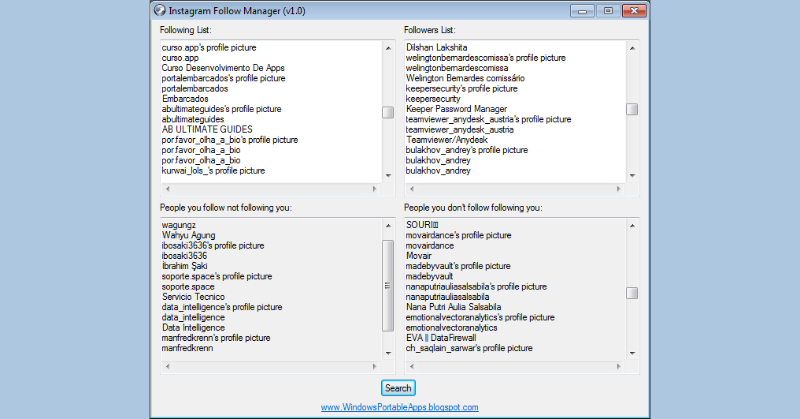800x419 pixels.
Task: Select 'wagungz' in not-following-you list
Action: click(179, 225)
